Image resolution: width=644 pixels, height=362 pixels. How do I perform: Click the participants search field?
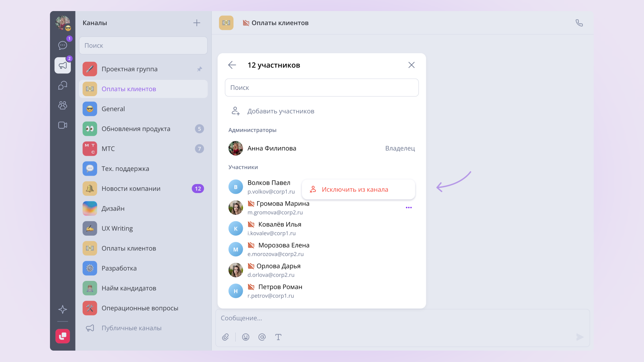coord(322,87)
